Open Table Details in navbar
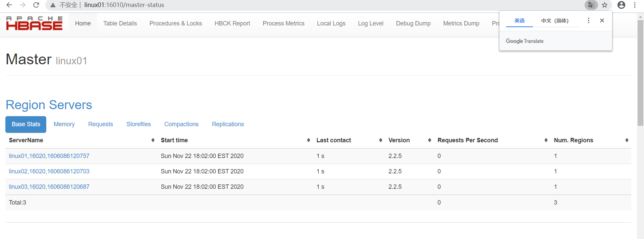Image resolution: width=644 pixels, height=239 pixels. tap(120, 23)
